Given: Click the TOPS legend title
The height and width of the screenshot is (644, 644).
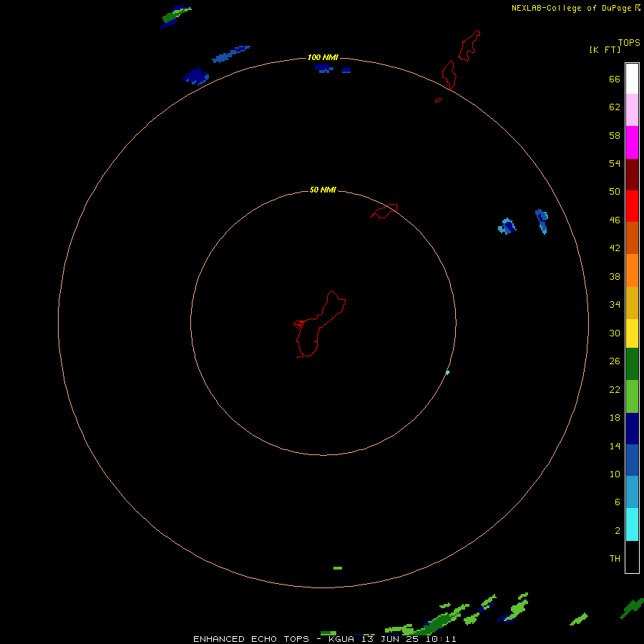Looking at the screenshot, I should [x=629, y=42].
